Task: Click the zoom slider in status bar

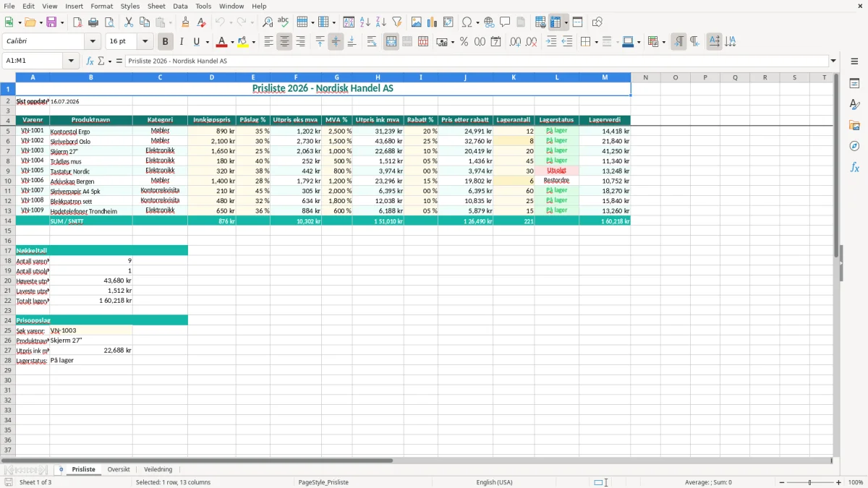Action: pyautogui.click(x=809, y=482)
